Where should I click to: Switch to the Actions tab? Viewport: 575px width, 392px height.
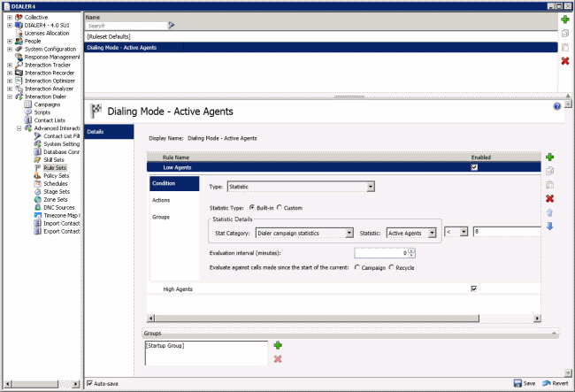pos(161,200)
